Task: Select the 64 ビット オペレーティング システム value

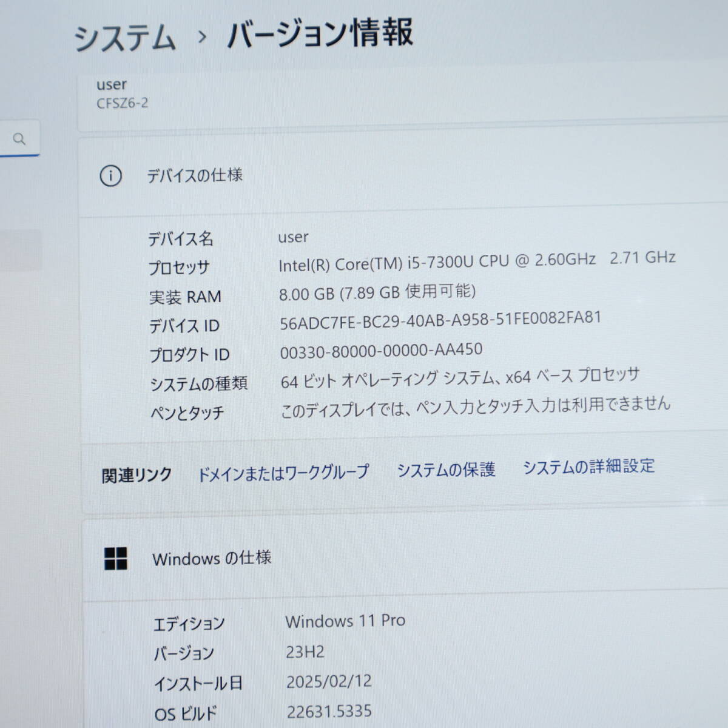Action: click(x=460, y=377)
